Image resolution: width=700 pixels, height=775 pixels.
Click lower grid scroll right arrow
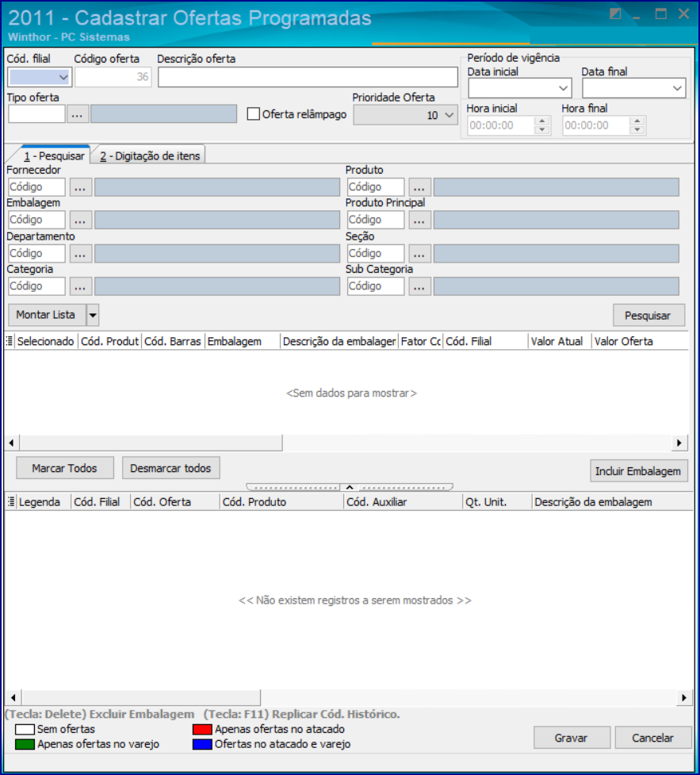[683, 698]
